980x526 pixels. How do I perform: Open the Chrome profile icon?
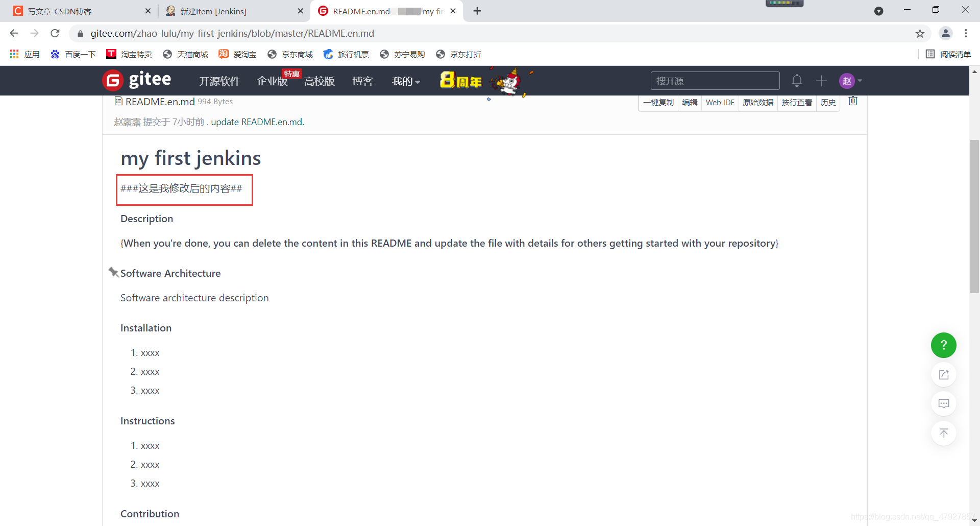[945, 33]
